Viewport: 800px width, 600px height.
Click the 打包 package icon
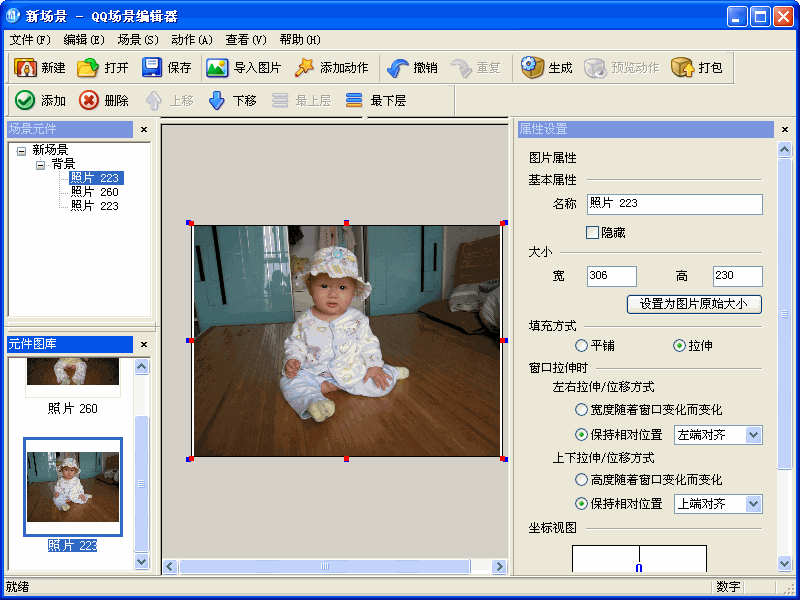683,68
